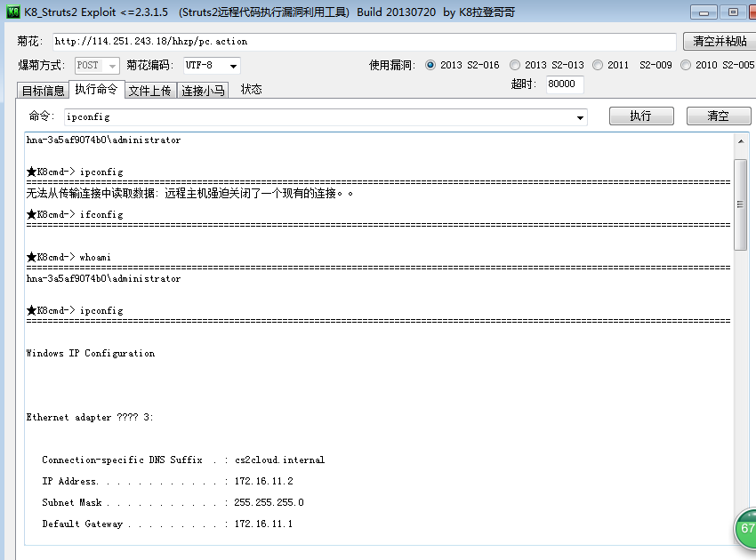Click the K8 app icon in title bar

point(13,12)
